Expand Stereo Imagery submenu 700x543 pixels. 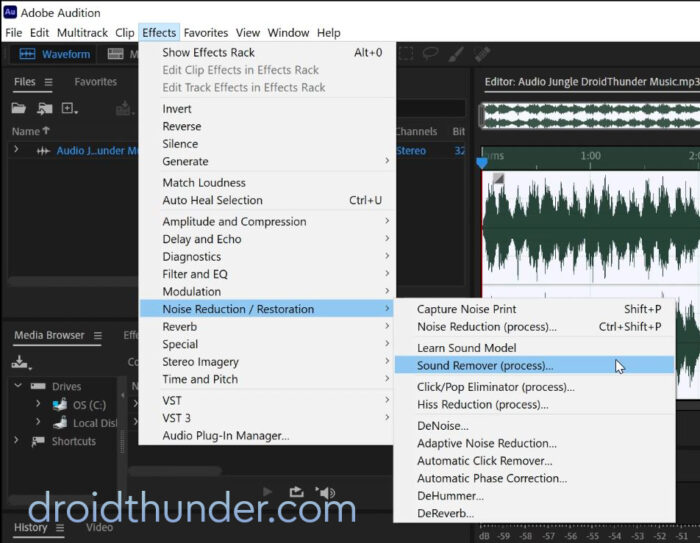(267, 362)
